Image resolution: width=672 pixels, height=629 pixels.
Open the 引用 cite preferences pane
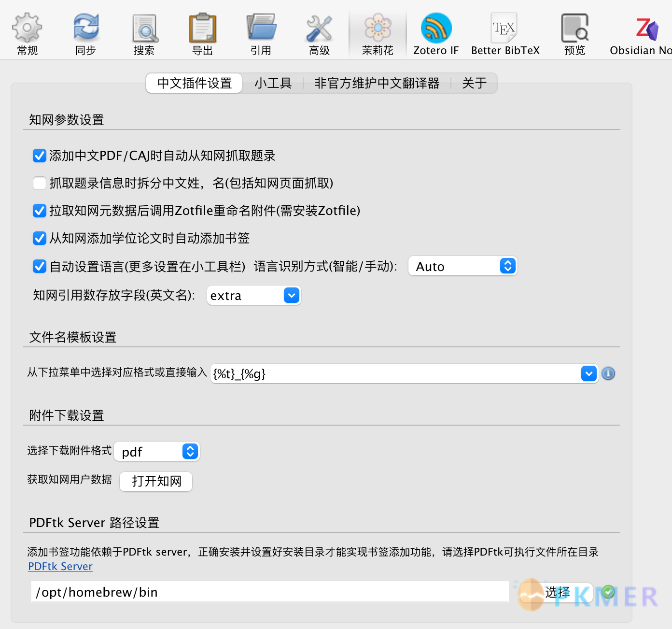coord(261,34)
